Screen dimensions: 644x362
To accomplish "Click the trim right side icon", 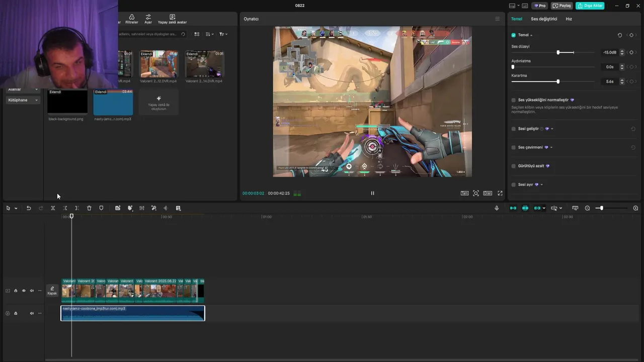I will click(77, 208).
